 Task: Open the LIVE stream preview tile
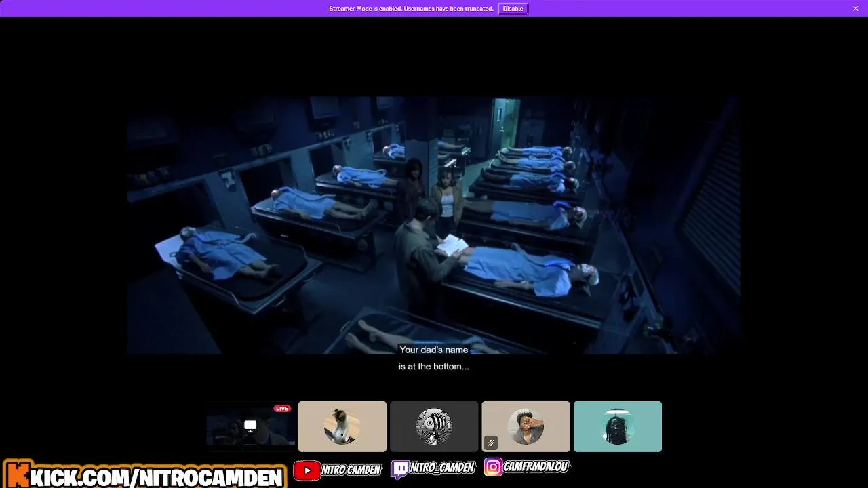tap(251, 426)
